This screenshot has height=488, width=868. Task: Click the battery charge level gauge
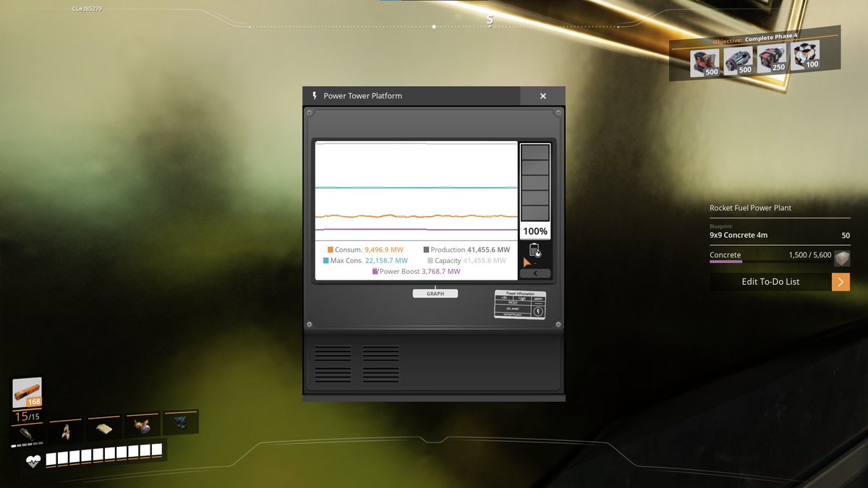click(535, 183)
